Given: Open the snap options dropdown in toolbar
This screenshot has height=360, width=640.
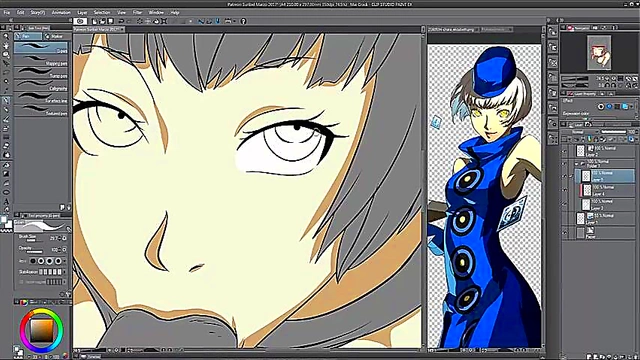Looking at the screenshot, I should (x=235, y=21).
